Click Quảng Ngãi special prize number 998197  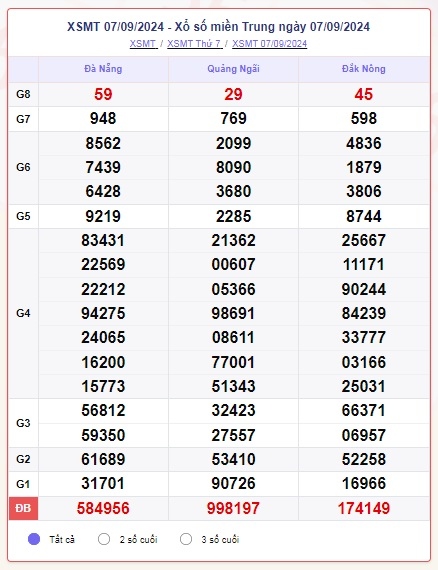(x=233, y=508)
